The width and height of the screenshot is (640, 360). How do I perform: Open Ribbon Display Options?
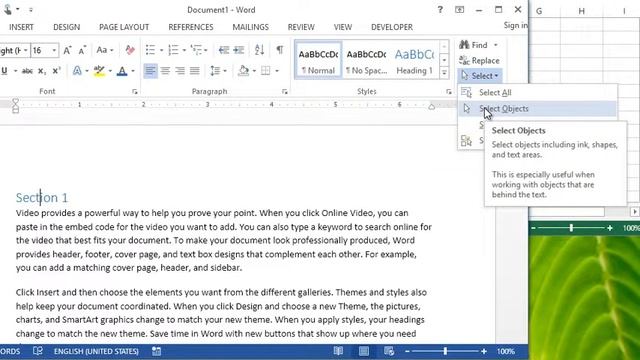point(460,9)
